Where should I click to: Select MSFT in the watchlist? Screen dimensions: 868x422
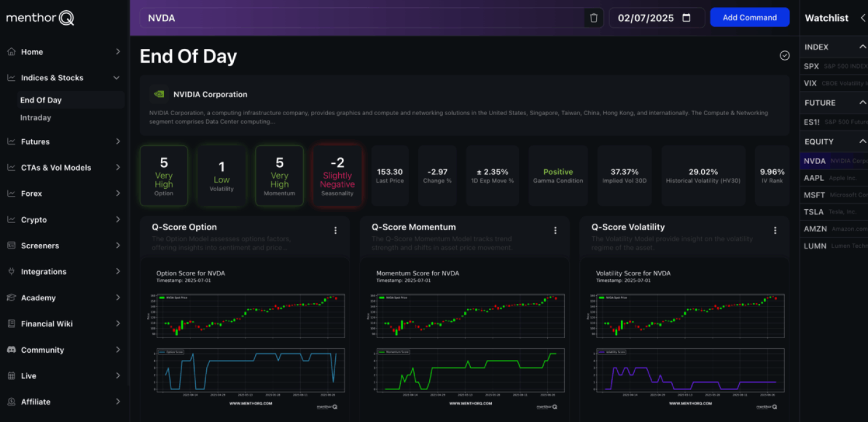(x=834, y=195)
